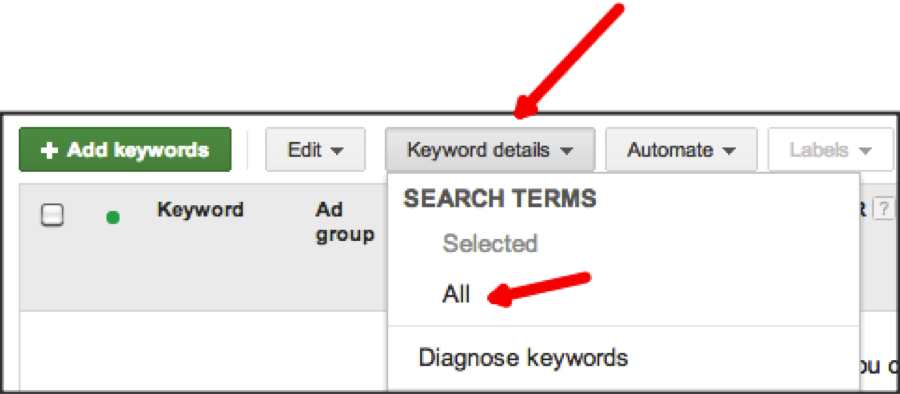Click the Automate button's down arrow

pos(729,152)
